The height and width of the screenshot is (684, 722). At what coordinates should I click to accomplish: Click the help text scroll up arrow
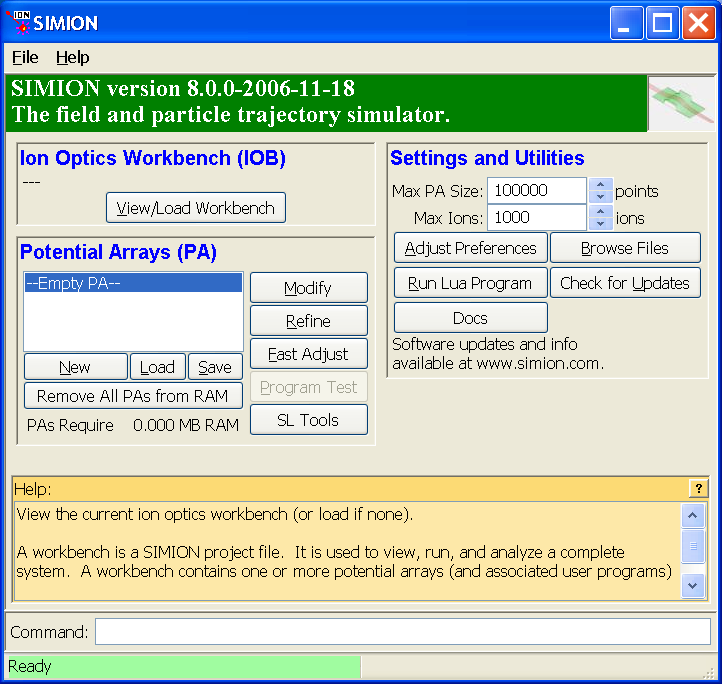pos(693,515)
